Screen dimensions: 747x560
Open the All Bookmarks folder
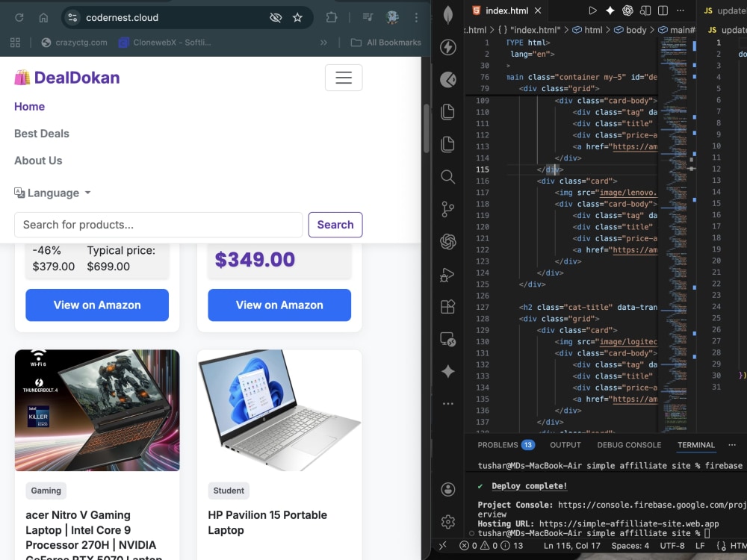(x=386, y=43)
